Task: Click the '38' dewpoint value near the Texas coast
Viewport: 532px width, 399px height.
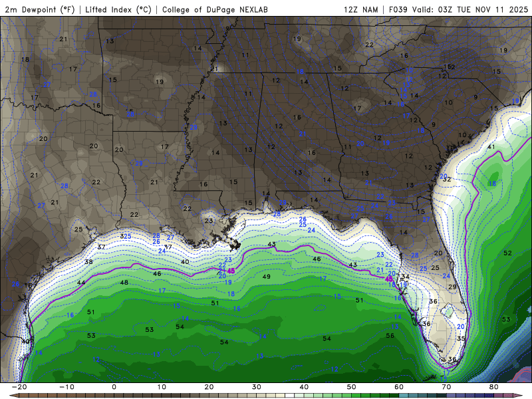Action: coord(88,262)
